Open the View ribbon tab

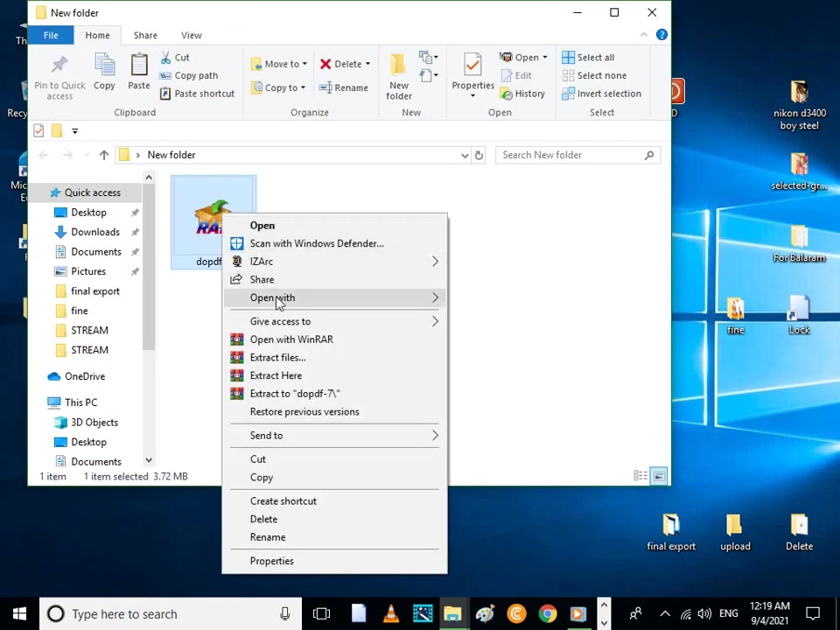(192, 35)
